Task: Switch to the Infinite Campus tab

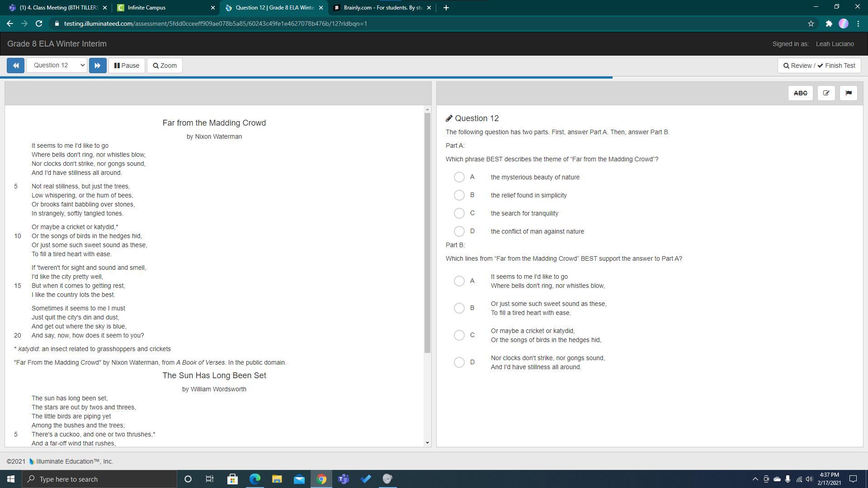Action: [163, 8]
